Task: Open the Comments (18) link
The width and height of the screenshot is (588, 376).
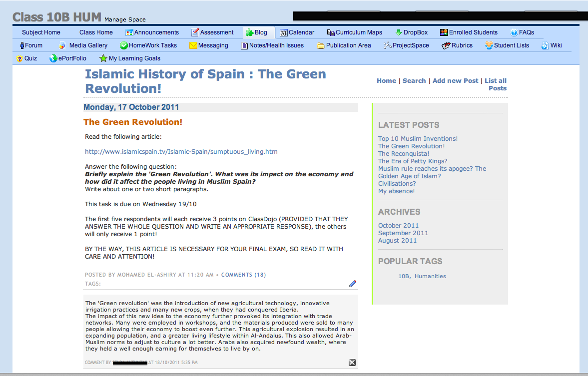Action: (x=236, y=275)
